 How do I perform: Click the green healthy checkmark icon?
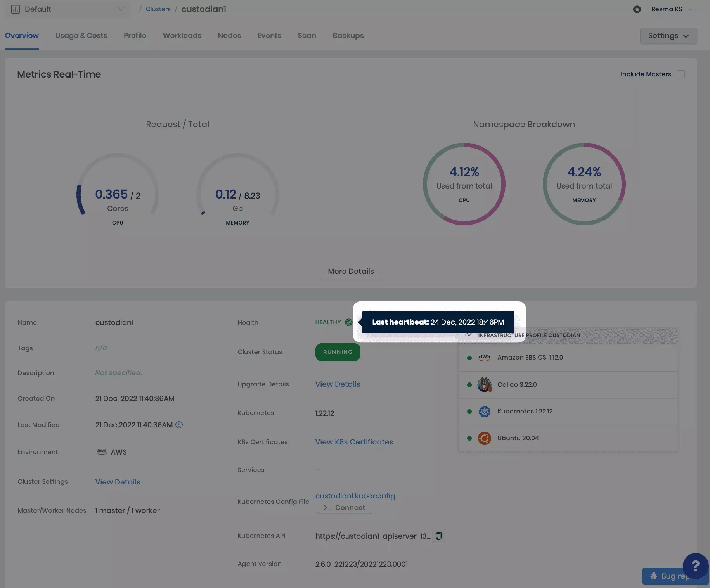pyautogui.click(x=348, y=322)
